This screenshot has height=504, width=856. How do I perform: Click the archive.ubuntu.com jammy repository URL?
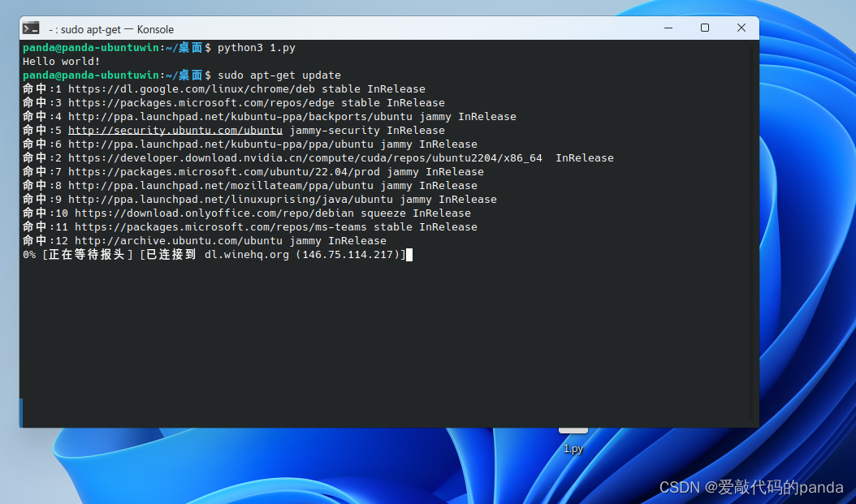[x=180, y=240]
